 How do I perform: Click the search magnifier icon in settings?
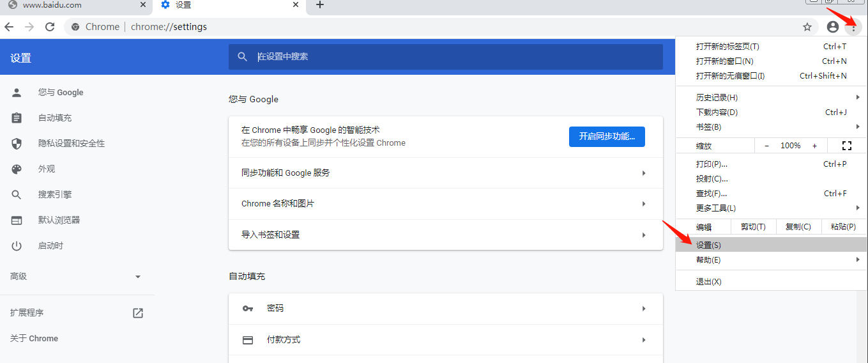[242, 57]
